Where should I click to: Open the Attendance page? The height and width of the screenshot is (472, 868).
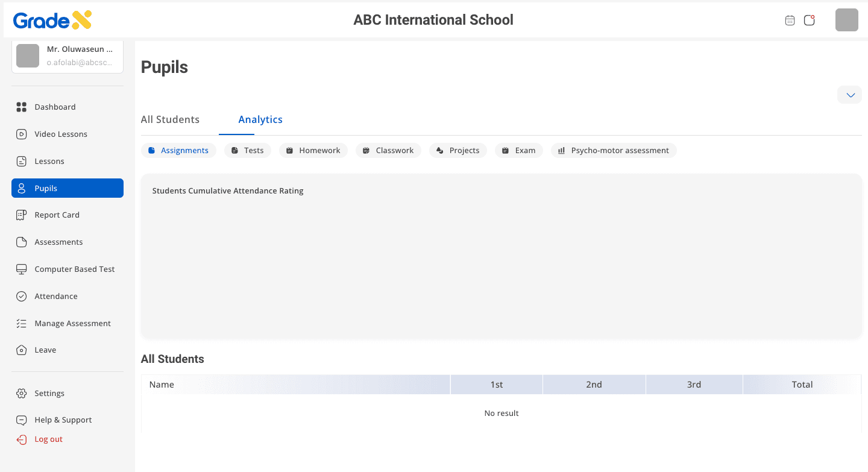pyautogui.click(x=56, y=296)
